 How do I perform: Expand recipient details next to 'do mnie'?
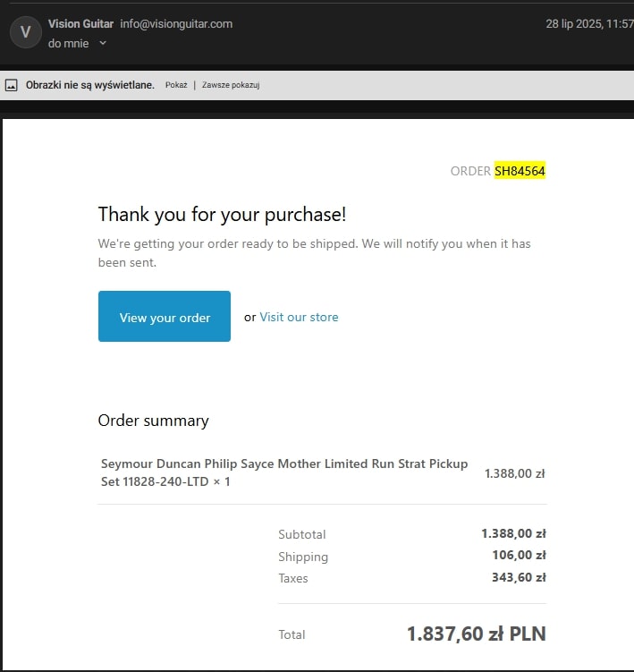pyautogui.click(x=103, y=43)
